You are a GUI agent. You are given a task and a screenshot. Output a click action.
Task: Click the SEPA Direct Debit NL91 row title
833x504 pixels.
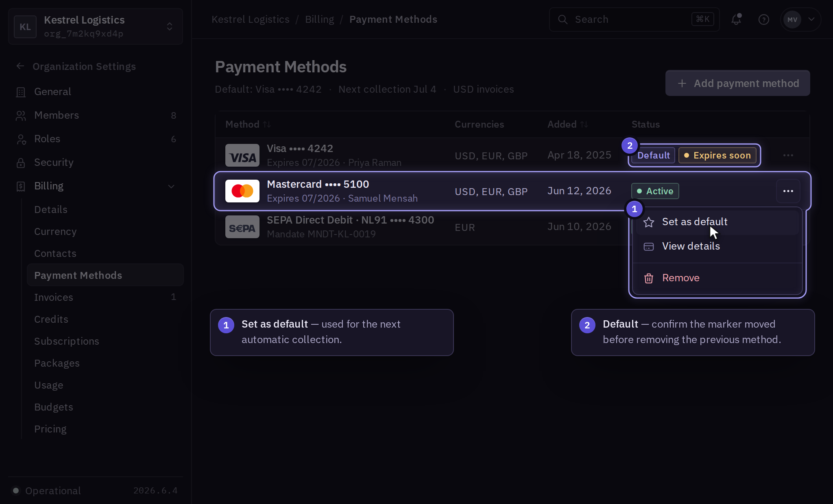(350, 220)
